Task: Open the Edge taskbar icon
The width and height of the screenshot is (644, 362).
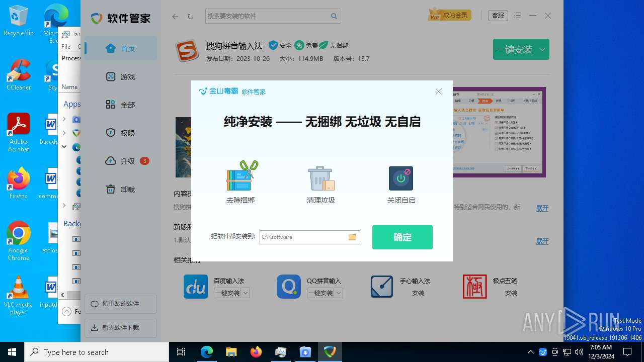Action: click(206, 352)
